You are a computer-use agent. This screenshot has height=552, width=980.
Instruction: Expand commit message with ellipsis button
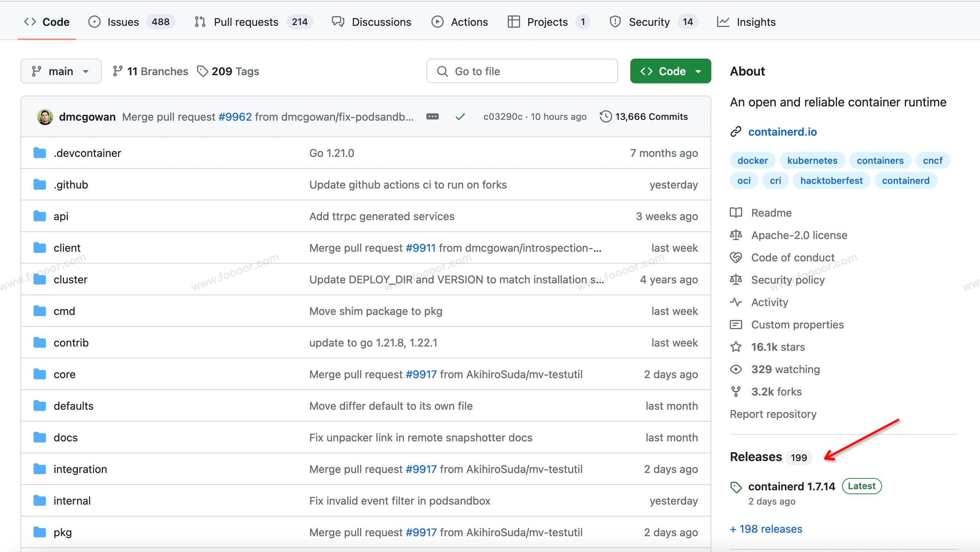(x=432, y=117)
